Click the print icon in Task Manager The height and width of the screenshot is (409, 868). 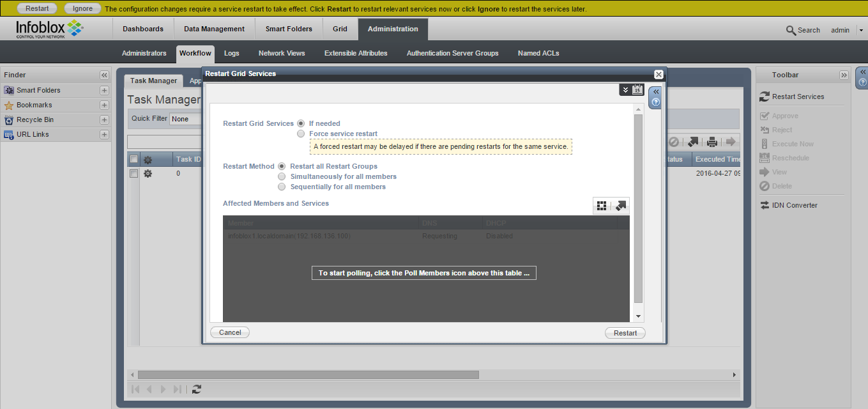click(712, 142)
